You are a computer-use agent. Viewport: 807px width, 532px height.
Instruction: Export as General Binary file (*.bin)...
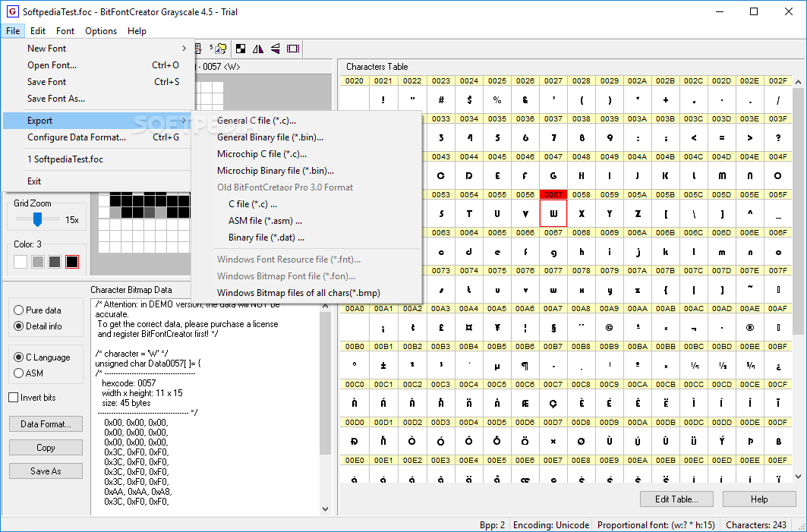[x=306, y=137]
